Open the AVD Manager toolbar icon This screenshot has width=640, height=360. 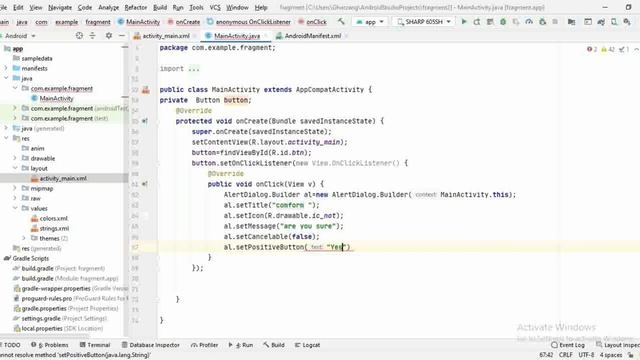(588, 22)
